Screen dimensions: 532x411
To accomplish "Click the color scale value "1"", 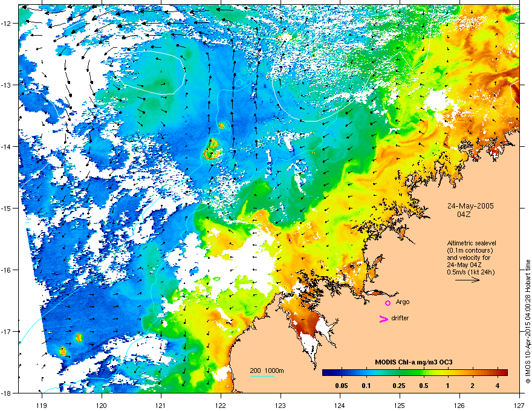I will tap(448, 386).
